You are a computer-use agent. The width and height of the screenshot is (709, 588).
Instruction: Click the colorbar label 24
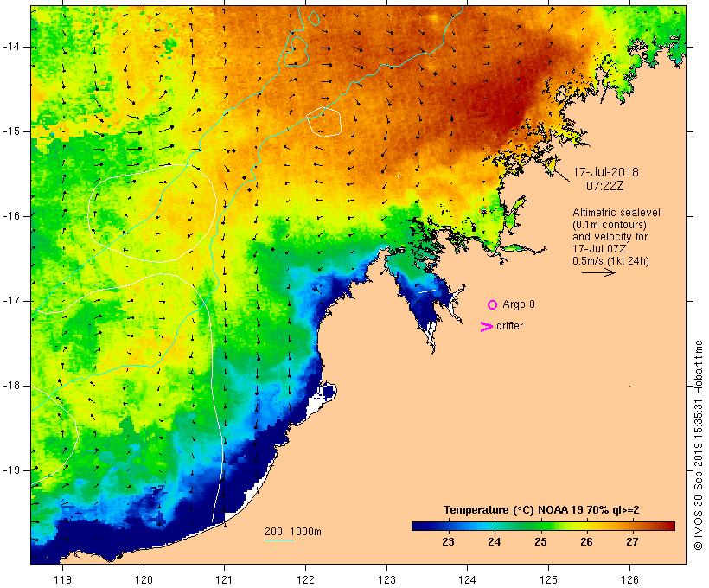coord(495,542)
